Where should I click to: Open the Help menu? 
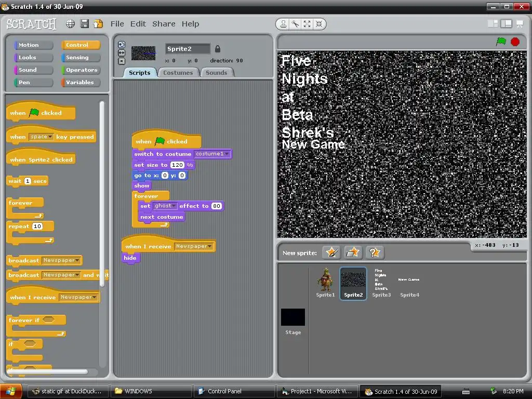pyautogui.click(x=190, y=24)
